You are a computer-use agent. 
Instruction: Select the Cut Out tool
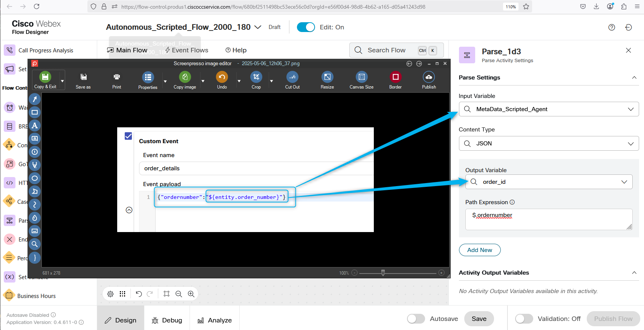point(292,77)
